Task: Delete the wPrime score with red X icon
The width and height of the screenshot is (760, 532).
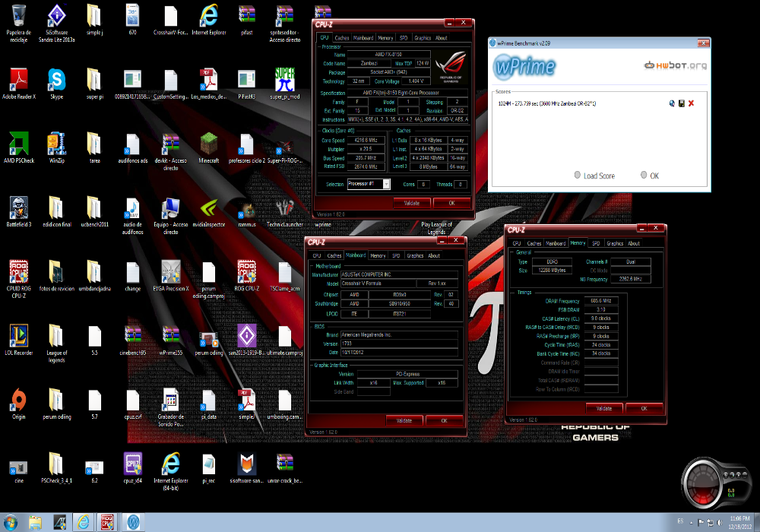Action: tap(691, 103)
